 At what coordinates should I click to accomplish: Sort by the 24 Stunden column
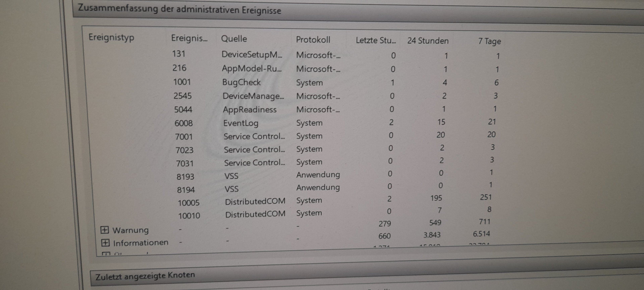point(428,41)
